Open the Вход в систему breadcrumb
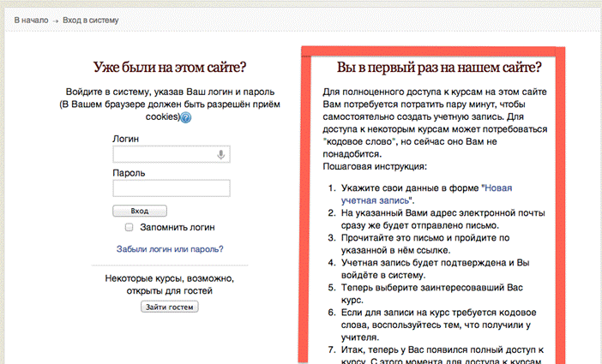 (x=91, y=21)
